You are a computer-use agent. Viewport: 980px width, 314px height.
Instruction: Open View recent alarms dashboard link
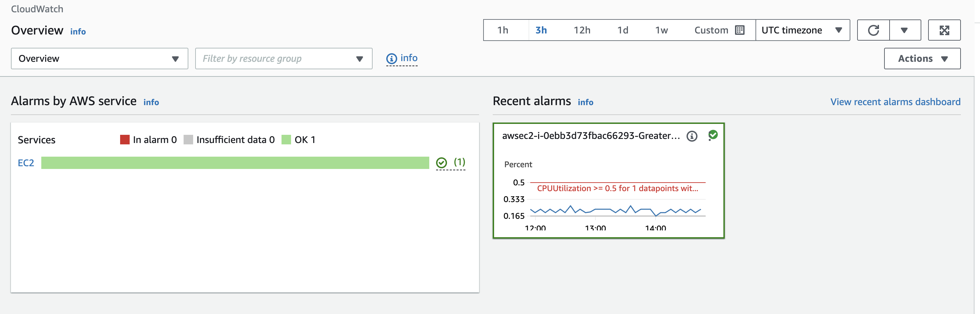[x=895, y=102]
